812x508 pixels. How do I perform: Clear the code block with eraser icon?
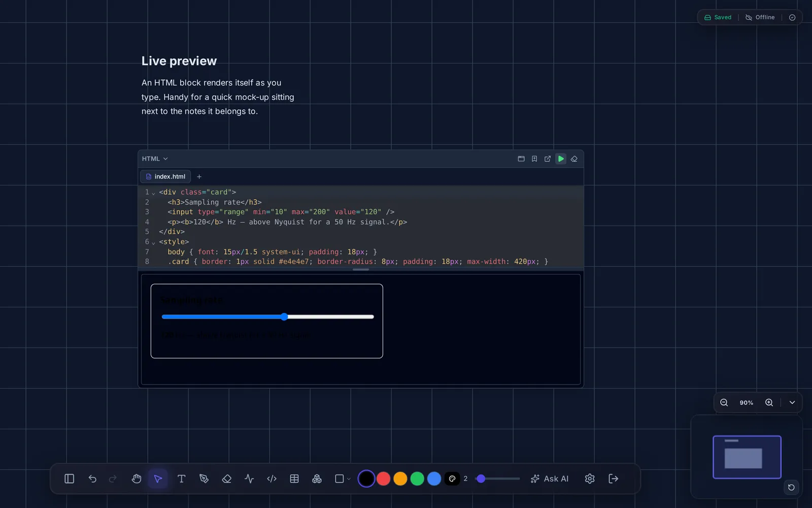574,159
